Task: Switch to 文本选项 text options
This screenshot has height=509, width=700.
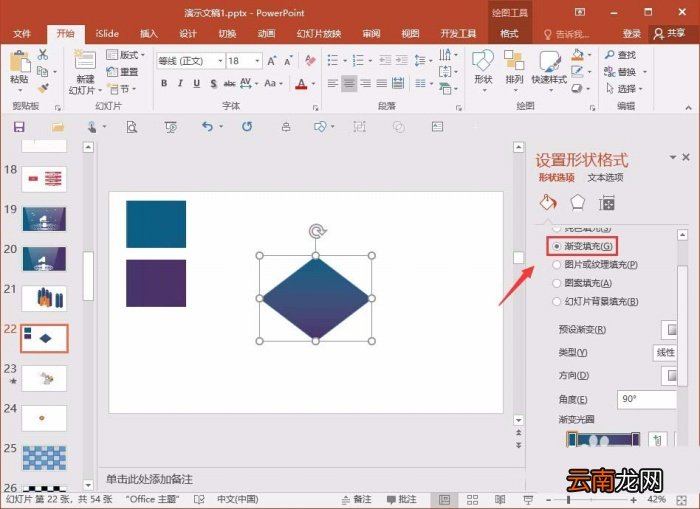Action: point(605,178)
